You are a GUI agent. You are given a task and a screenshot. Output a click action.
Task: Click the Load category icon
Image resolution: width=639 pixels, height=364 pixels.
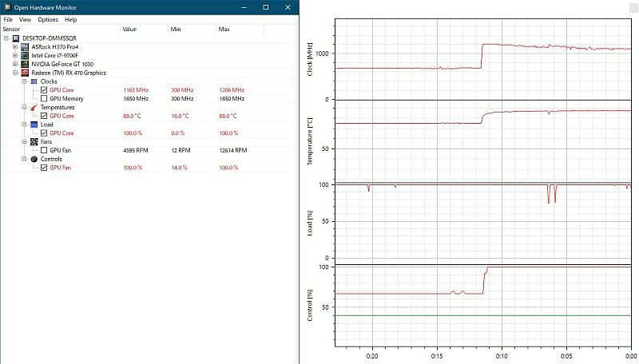[x=34, y=125]
